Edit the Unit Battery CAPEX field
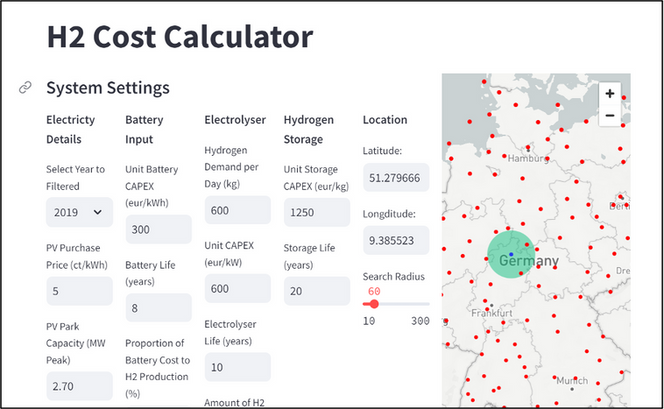The width and height of the screenshot is (664, 409). [x=158, y=229]
